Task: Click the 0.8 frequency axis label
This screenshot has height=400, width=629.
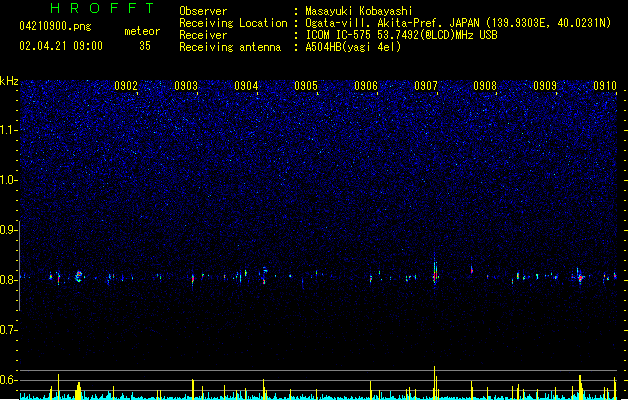Action: tap(8, 280)
